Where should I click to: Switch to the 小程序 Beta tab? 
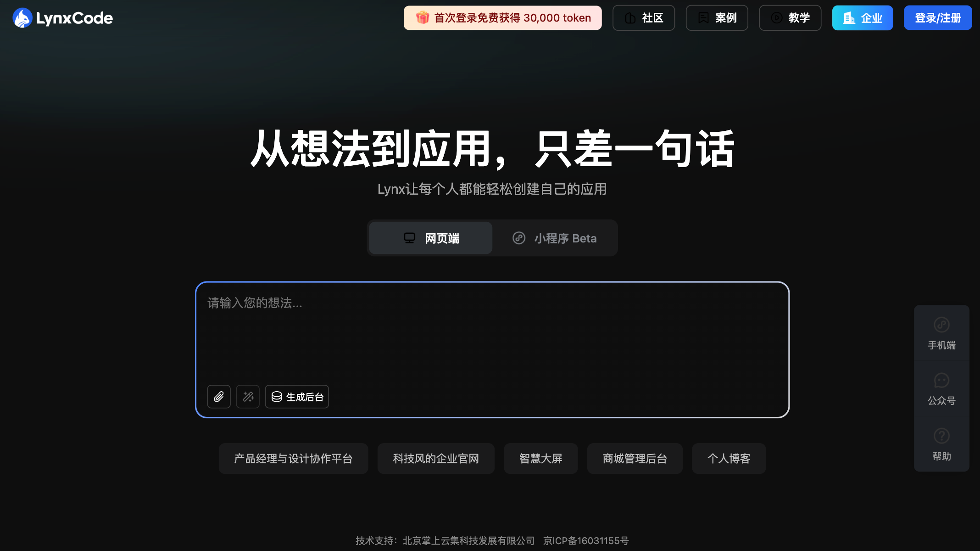pos(555,238)
